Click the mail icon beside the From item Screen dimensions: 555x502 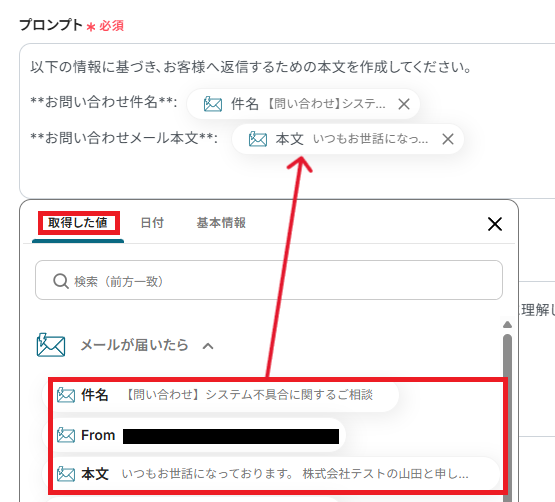pos(66,435)
